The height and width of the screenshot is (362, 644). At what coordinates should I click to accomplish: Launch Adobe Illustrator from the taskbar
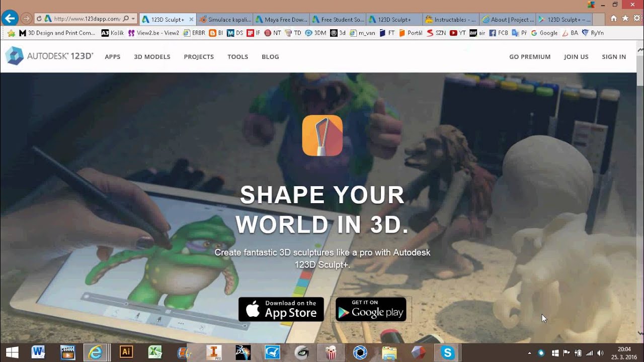point(126,352)
